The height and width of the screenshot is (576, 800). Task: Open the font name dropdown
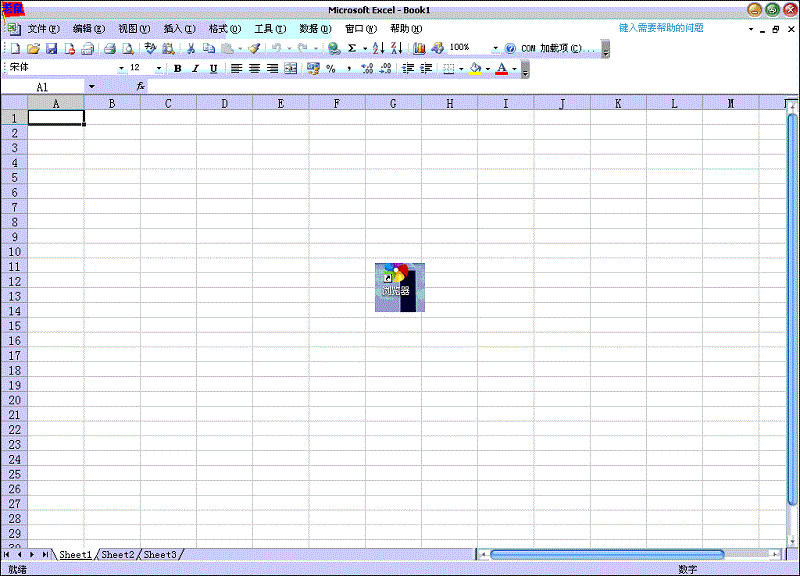tap(121, 69)
